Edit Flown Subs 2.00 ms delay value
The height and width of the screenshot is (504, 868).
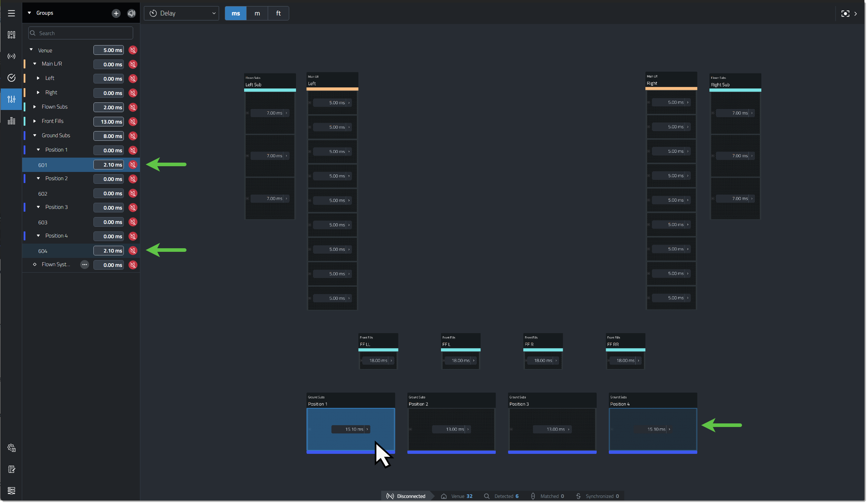coord(108,107)
